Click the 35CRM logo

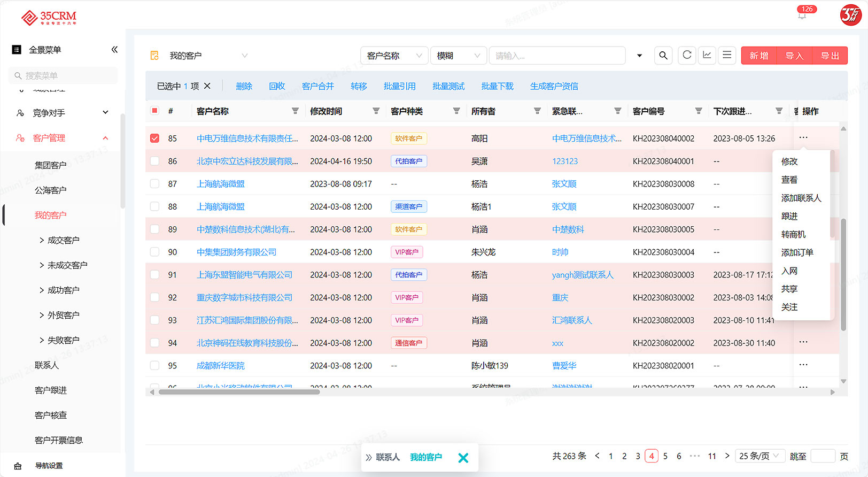(x=49, y=18)
